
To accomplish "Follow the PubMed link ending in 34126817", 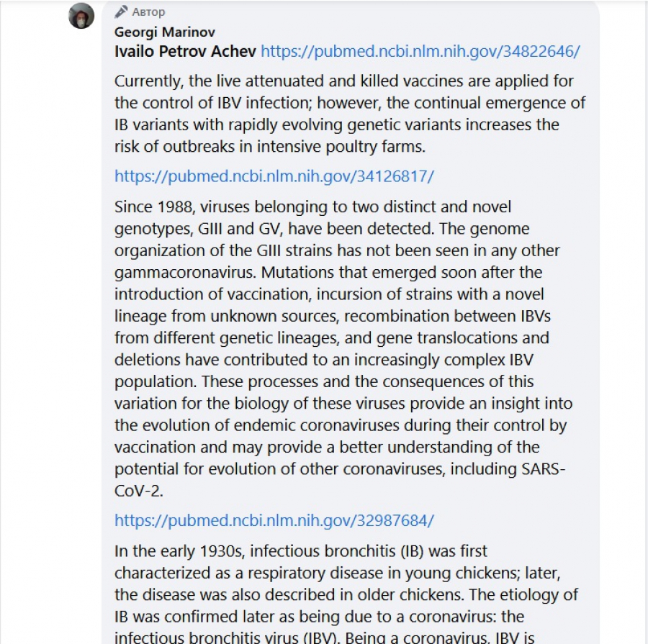I will click(x=274, y=176).
